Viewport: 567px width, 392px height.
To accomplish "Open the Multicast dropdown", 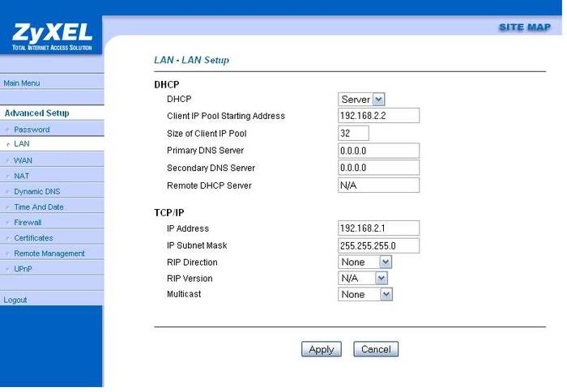I will click(364, 295).
